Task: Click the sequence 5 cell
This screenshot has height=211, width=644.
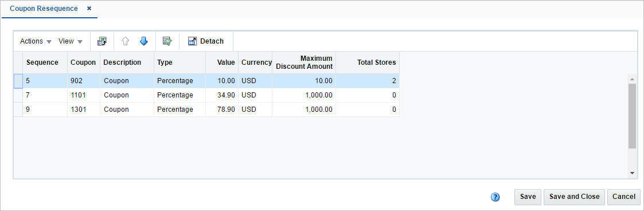Action: [45, 81]
